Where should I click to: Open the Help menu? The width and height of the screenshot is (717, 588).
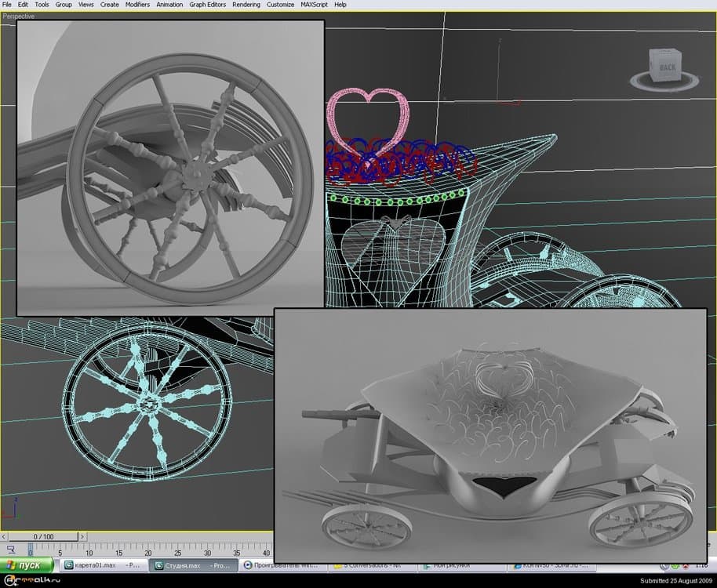pyautogui.click(x=340, y=5)
